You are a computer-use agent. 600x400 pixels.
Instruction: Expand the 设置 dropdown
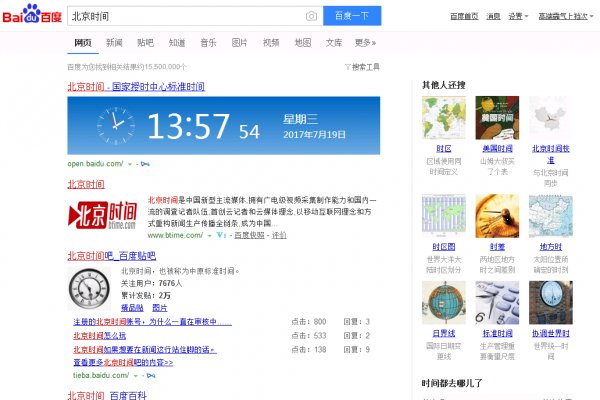coord(518,16)
